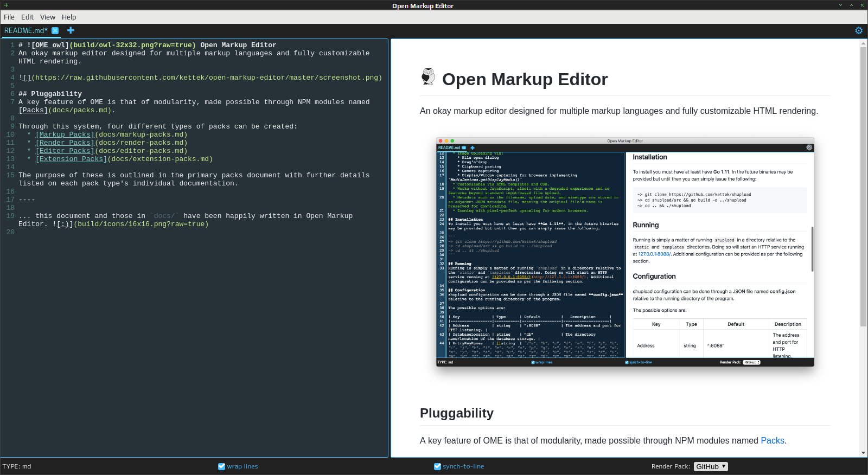Toggle the synch-to-line checkbox

tap(437, 466)
